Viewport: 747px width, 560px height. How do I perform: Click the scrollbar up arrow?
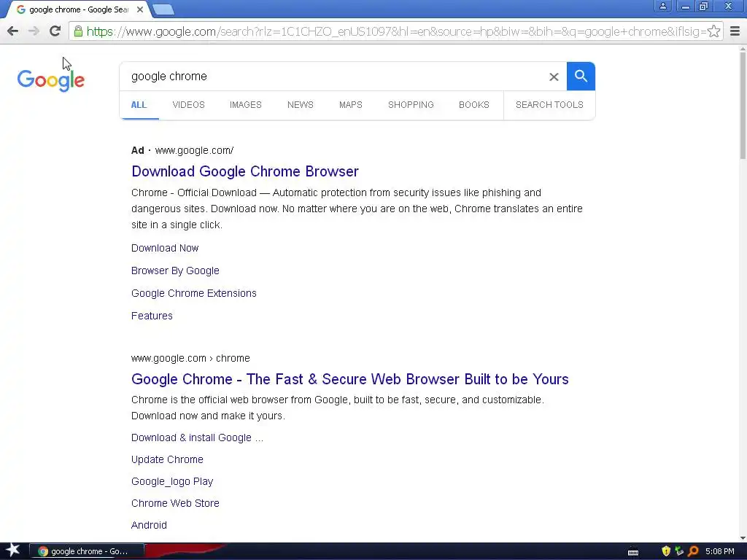(743, 49)
